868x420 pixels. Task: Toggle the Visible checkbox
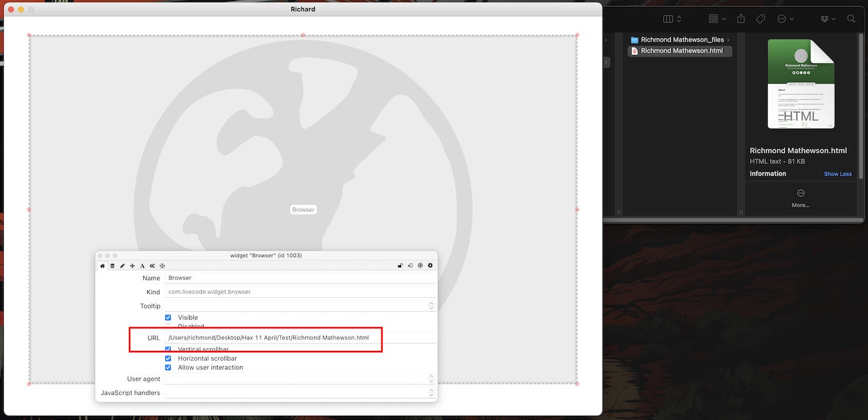click(x=168, y=318)
